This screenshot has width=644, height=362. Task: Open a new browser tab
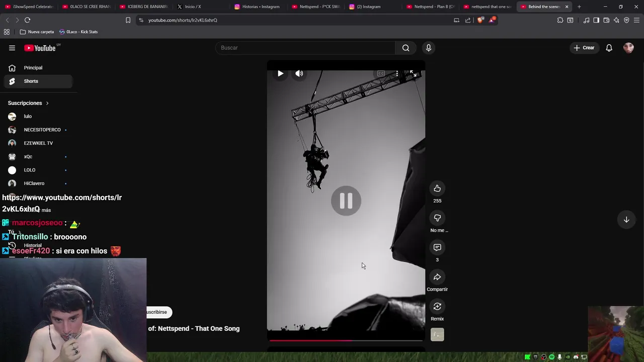(x=579, y=7)
